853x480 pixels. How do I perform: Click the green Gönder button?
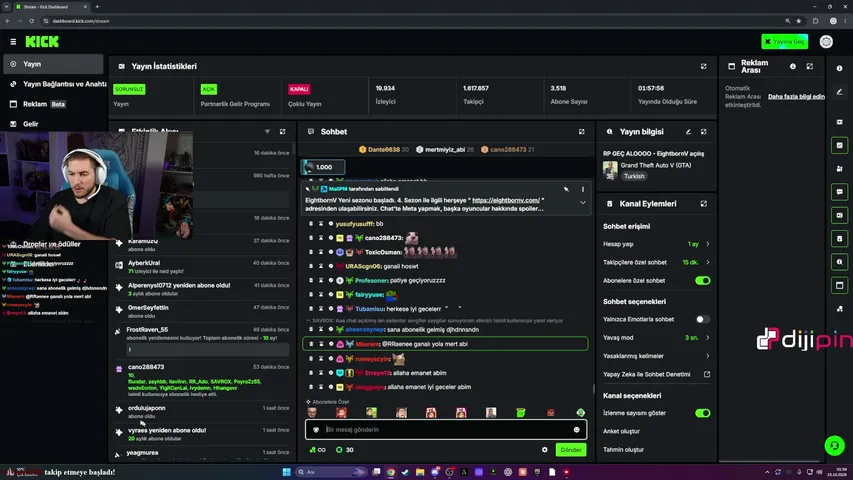tap(571, 450)
